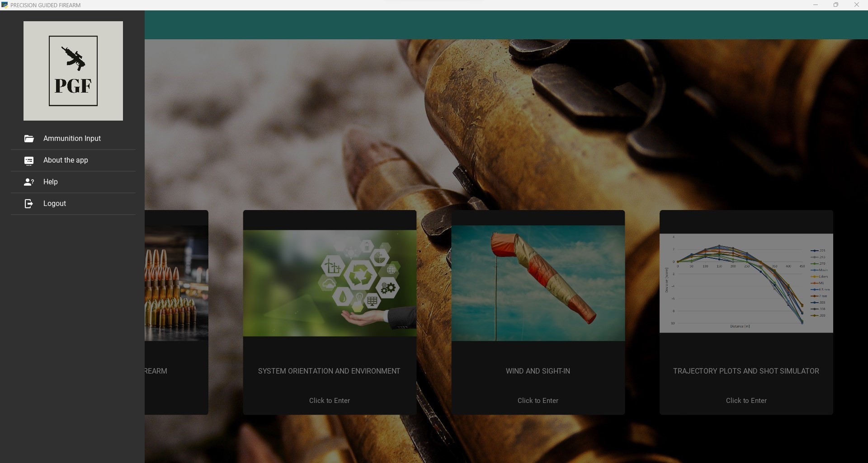This screenshot has height=463, width=868.
Task: Enter System Orientation and Environment section
Action: (x=330, y=401)
